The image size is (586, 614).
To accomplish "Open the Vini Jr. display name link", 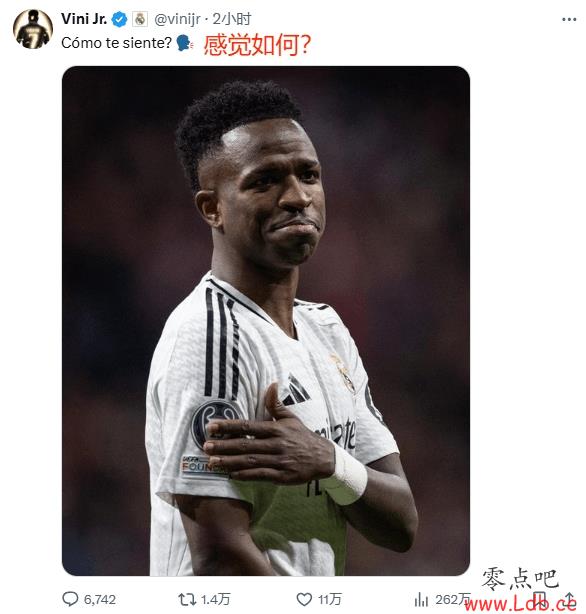I will tap(84, 19).
